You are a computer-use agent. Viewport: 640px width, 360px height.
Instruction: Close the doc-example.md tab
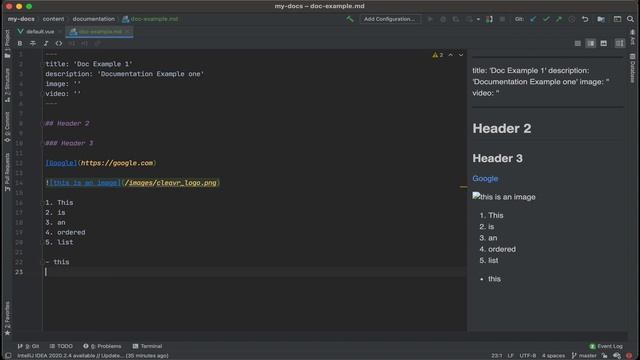click(x=127, y=31)
